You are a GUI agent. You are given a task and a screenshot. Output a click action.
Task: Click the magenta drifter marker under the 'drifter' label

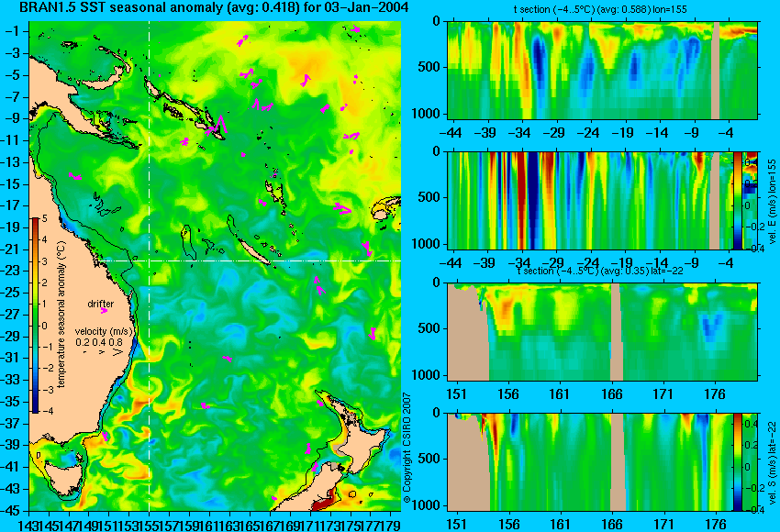tap(104, 311)
